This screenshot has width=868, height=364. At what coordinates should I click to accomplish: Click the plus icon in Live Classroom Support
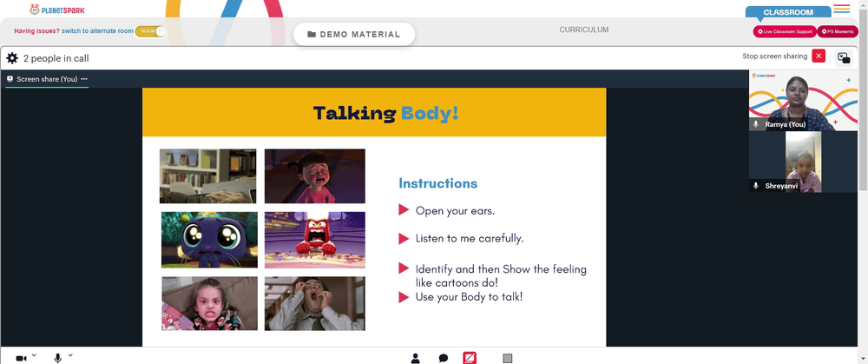760,31
